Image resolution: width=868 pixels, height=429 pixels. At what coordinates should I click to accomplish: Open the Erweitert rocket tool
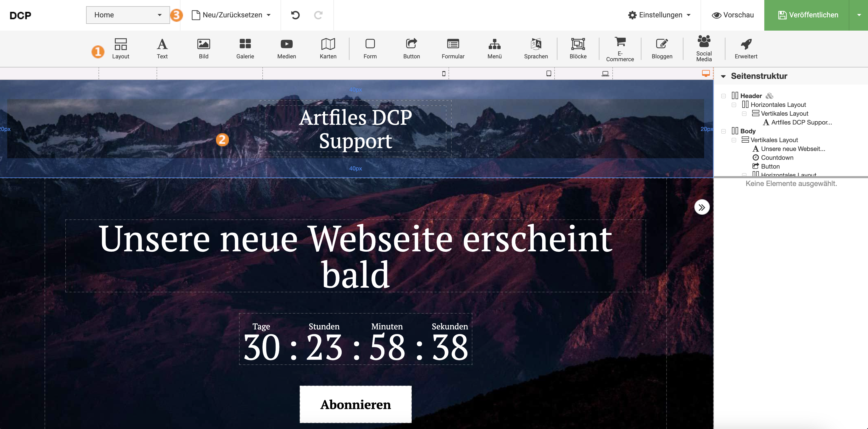coord(746,49)
